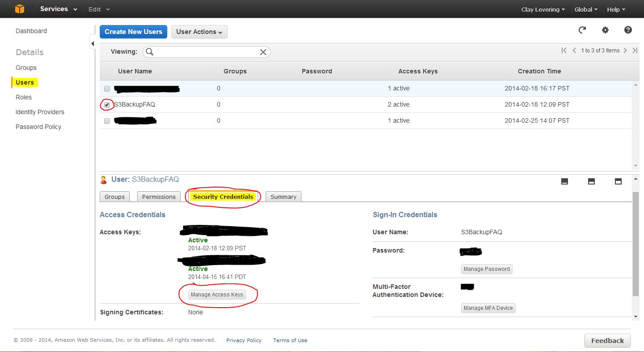Open help via the question mark icon
This screenshot has height=352, width=644.
pyautogui.click(x=628, y=30)
